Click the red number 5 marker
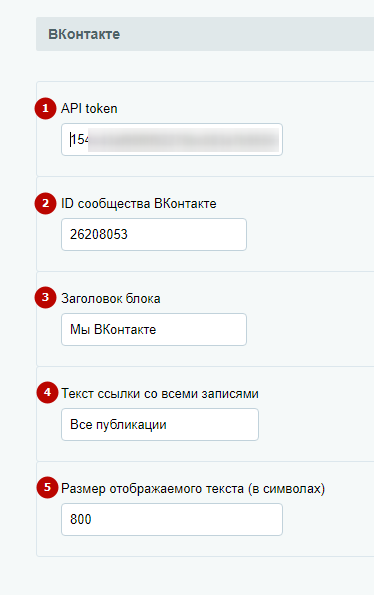 [47, 487]
